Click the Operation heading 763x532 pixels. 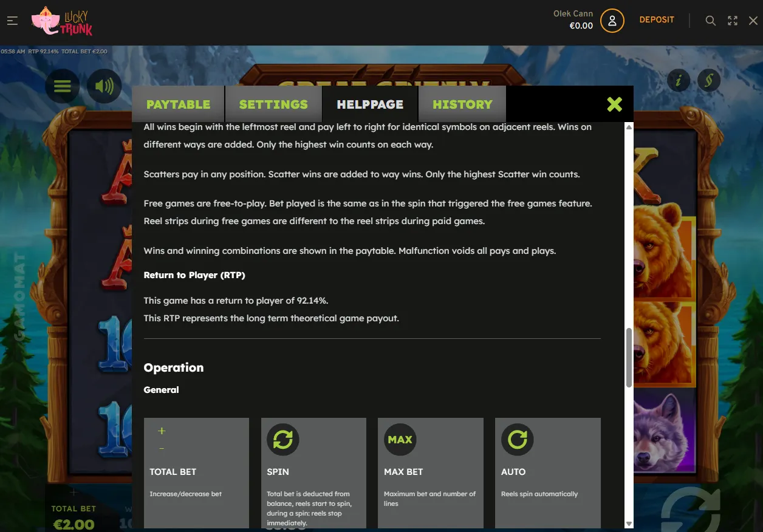point(174,367)
